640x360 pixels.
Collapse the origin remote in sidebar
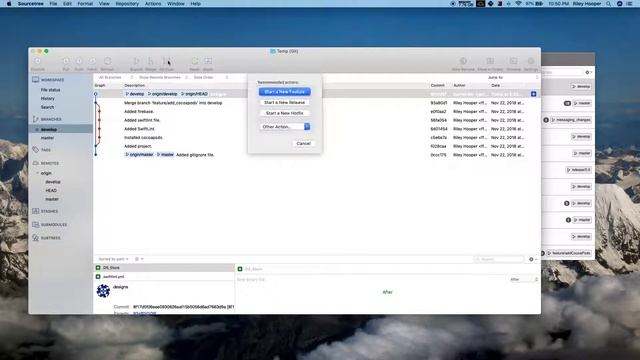tap(38, 173)
